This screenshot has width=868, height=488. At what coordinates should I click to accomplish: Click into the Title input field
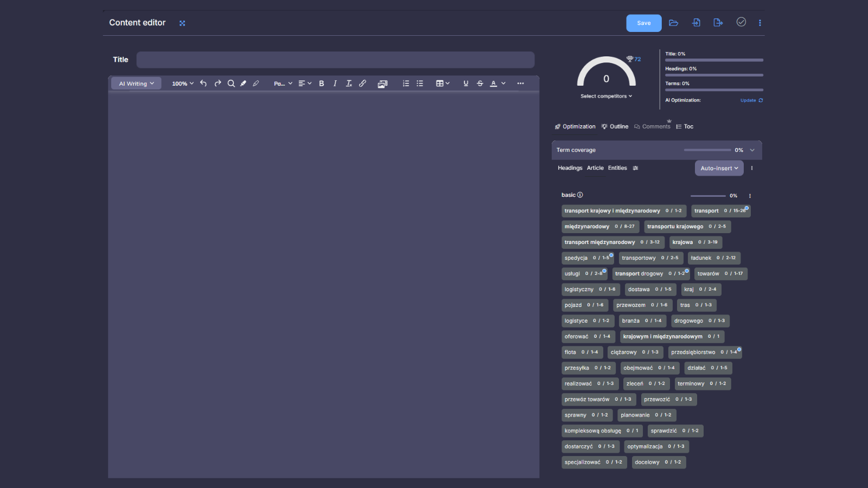335,60
